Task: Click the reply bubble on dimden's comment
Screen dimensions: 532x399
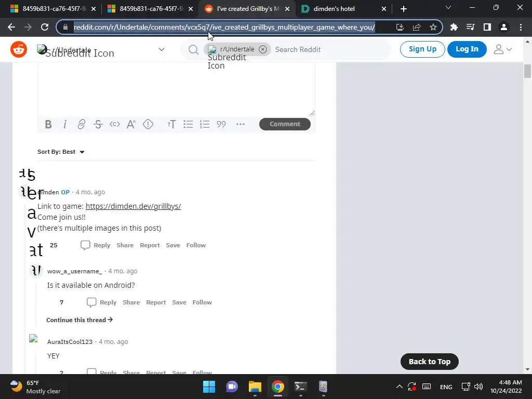Action: coord(85,245)
